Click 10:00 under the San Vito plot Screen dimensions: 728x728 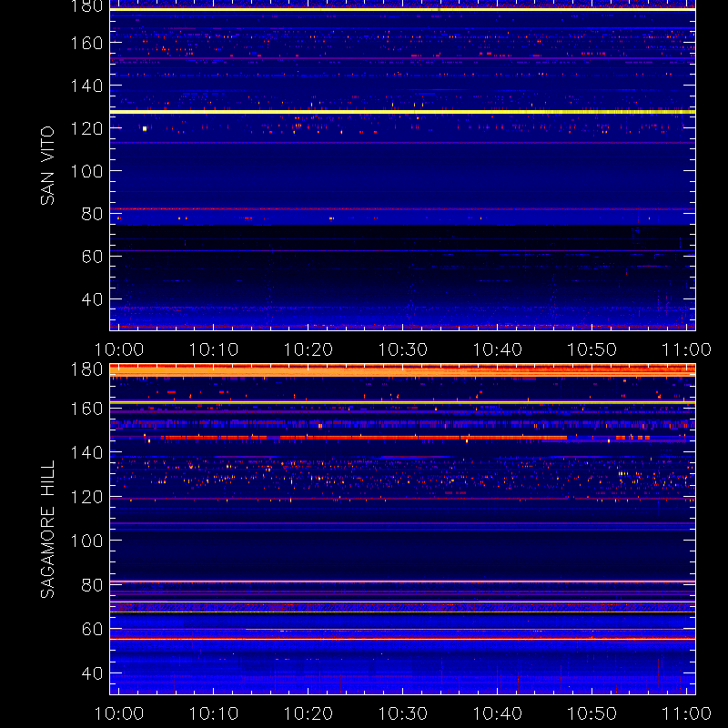point(119,349)
